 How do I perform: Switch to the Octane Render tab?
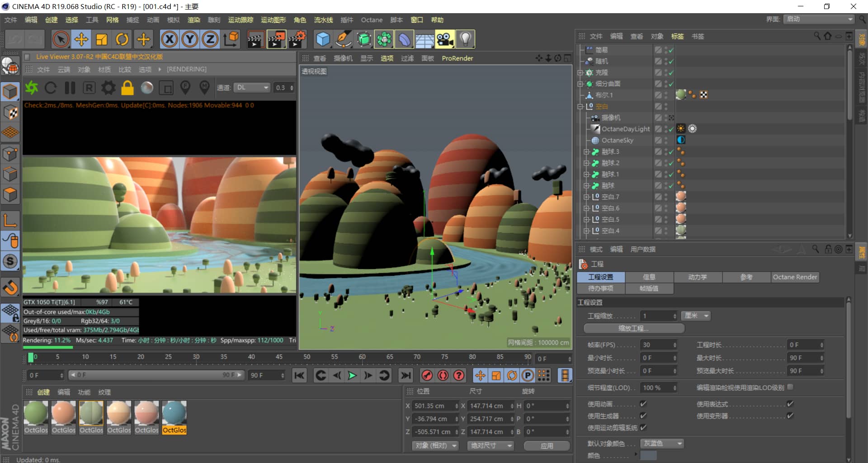[795, 277]
